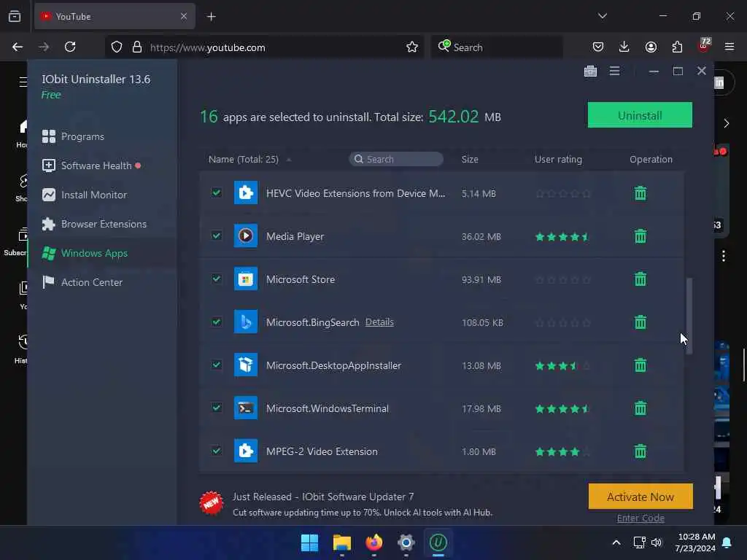
Task: Click the green Uninstall button
Action: (640, 115)
